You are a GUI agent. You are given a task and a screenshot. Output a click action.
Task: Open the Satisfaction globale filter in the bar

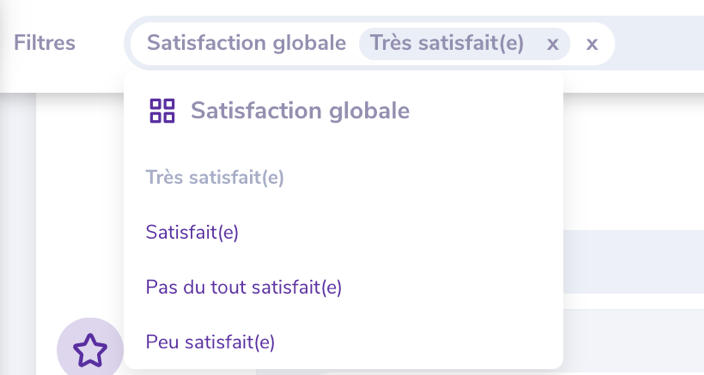[x=246, y=43]
